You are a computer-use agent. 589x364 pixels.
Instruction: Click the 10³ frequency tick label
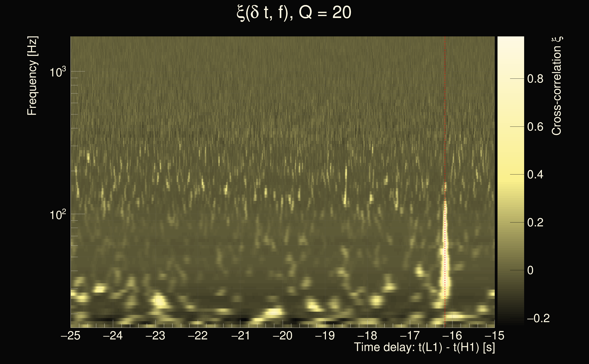click(x=58, y=72)
